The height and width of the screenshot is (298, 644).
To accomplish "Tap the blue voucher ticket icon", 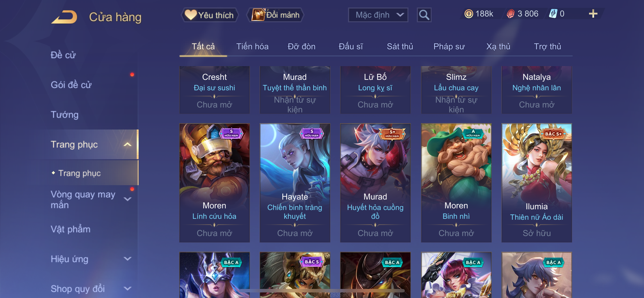I will [553, 13].
